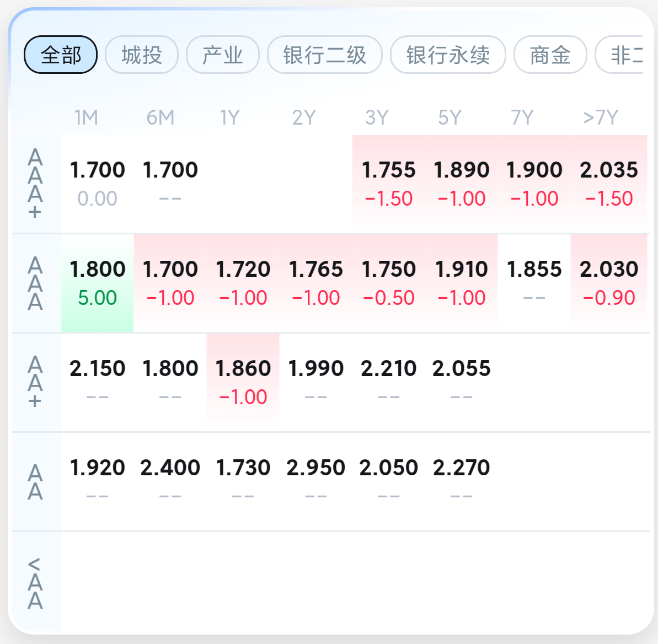This screenshot has height=644, width=658.
Task: Click the AA 2Y cell showing 2.950
Action: (315, 482)
